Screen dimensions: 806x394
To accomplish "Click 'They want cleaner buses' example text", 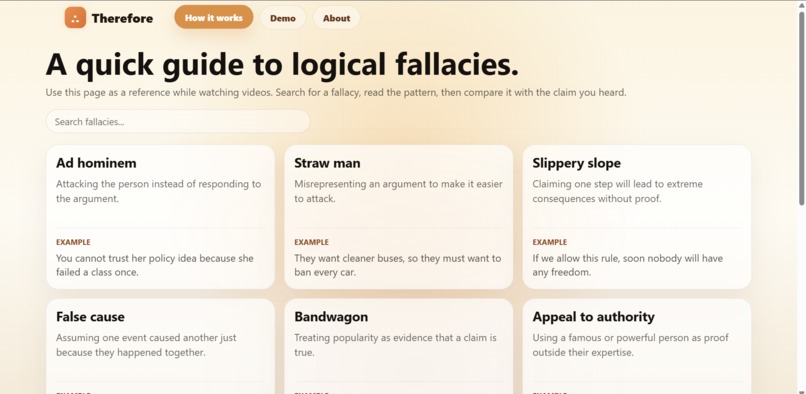I will tap(397, 265).
